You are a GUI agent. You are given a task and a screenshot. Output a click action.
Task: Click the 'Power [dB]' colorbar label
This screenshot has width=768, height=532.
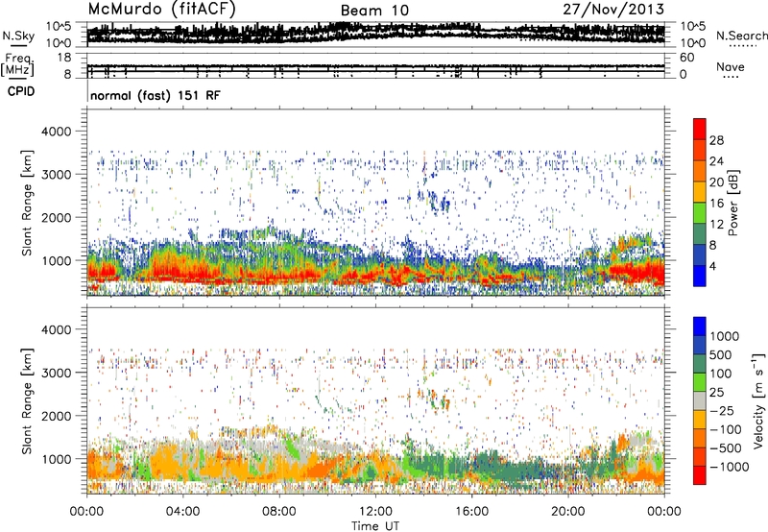732,203
